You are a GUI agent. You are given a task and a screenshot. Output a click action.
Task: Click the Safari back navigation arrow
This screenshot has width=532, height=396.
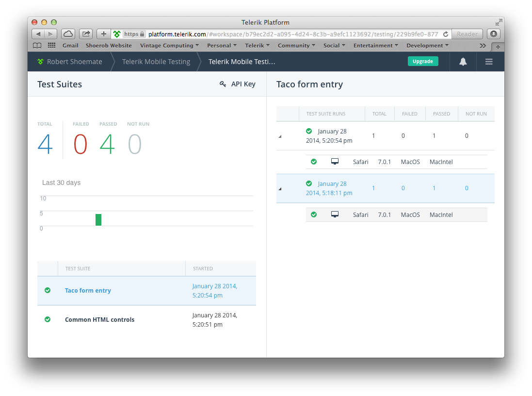(38, 34)
